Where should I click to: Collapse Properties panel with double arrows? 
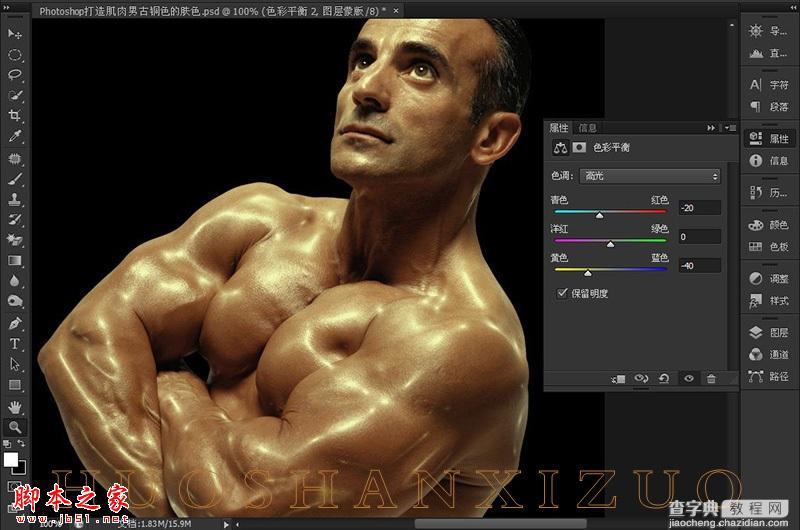pyautogui.click(x=711, y=128)
